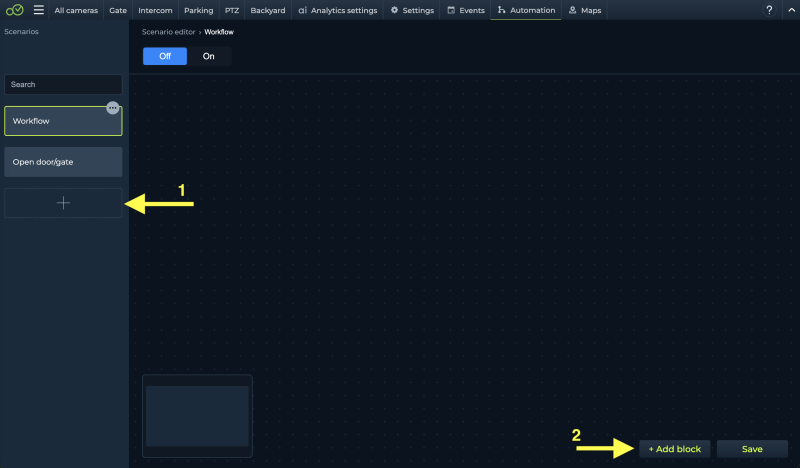800x468 pixels.
Task: Open the Workflow scenario options ellipsis
Action: tap(113, 108)
